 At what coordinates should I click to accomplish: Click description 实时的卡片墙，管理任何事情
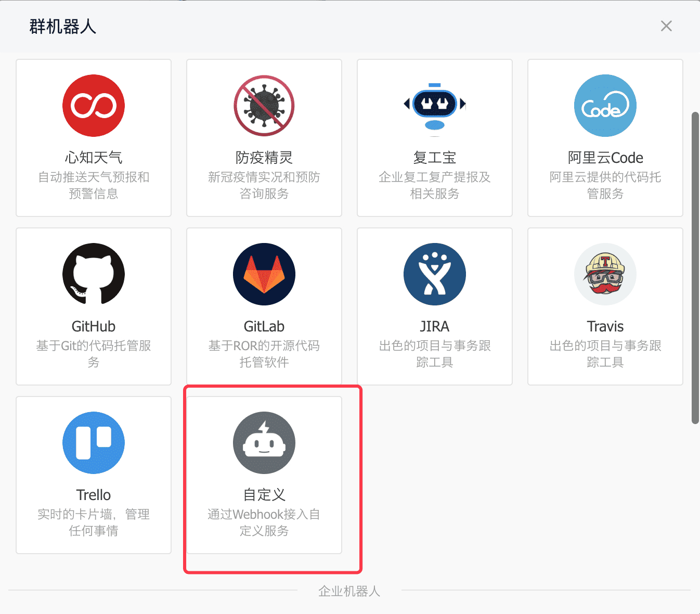click(94, 522)
